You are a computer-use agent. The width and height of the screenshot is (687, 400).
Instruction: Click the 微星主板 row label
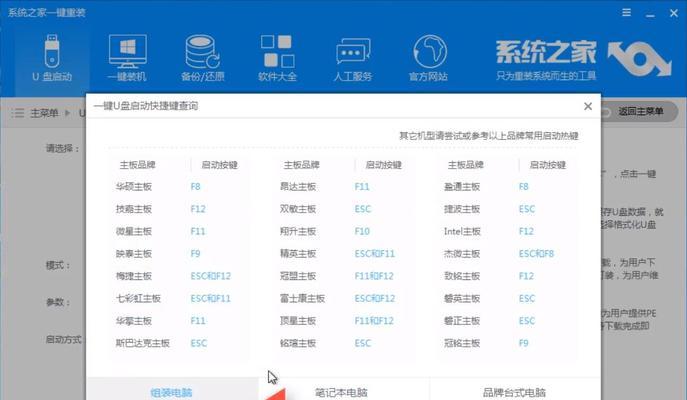[134, 231]
